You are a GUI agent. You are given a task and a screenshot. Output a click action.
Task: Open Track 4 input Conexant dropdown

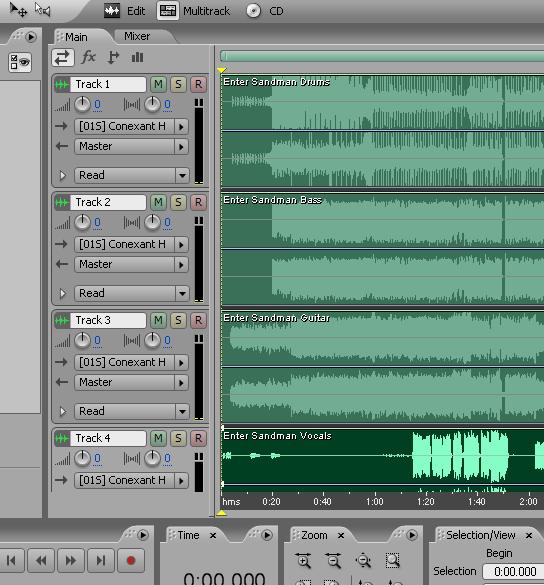pos(131,480)
